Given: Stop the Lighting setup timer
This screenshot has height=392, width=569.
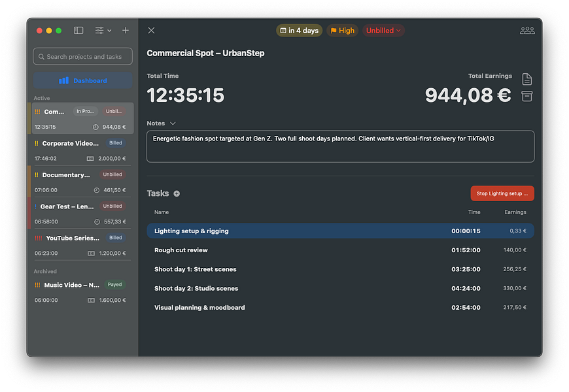Looking at the screenshot, I should (502, 193).
